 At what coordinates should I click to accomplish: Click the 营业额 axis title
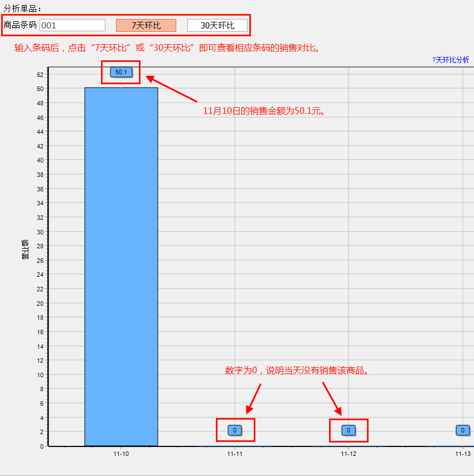click(x=25, y=249)
